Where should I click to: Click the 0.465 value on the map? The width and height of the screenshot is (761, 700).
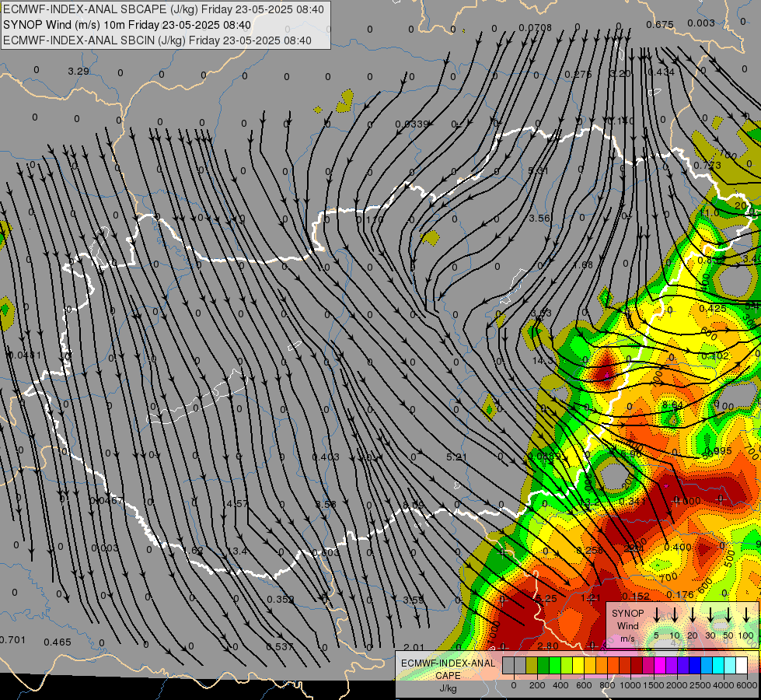[58, 642]
